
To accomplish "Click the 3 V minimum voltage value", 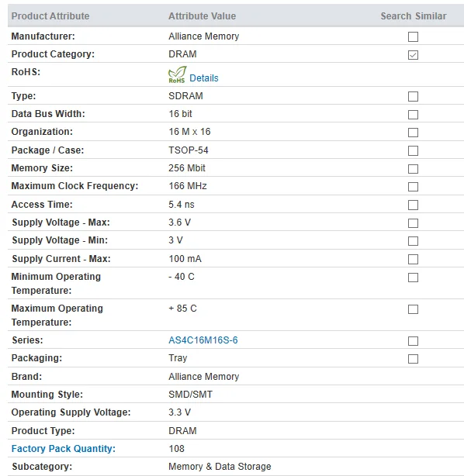I will click(x=175, y=240).
